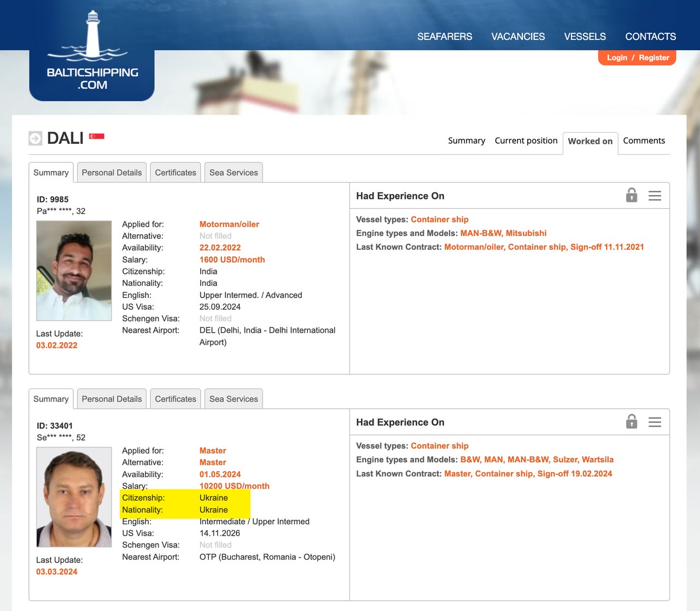Select Certificates tab for seafarer 33401
Screen dimensions: 700x611
point(175,399)
